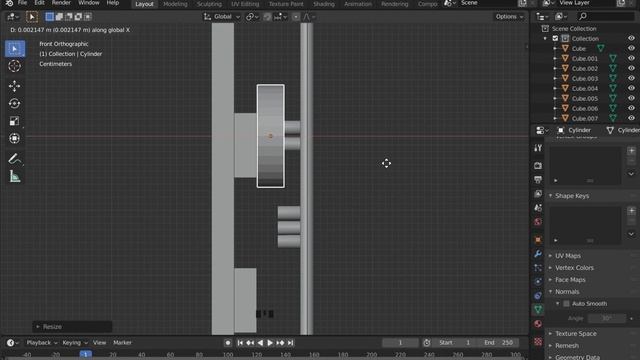Switch to the Modeling workspace tab
640x360 pixels.
pos(175,4)
